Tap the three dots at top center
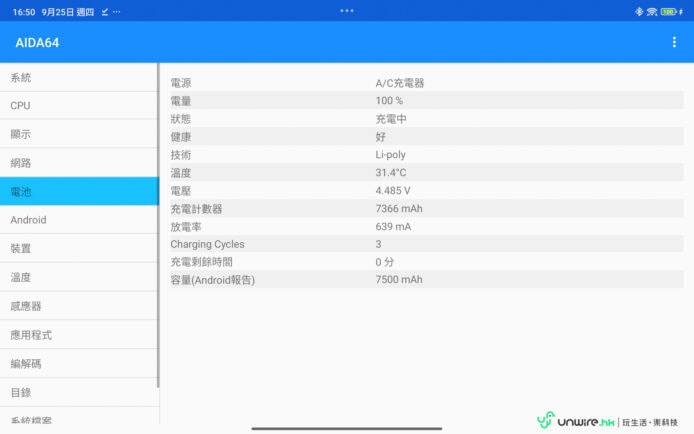The height and width of the screenshot is (434, 694). [x=347, y=10]
